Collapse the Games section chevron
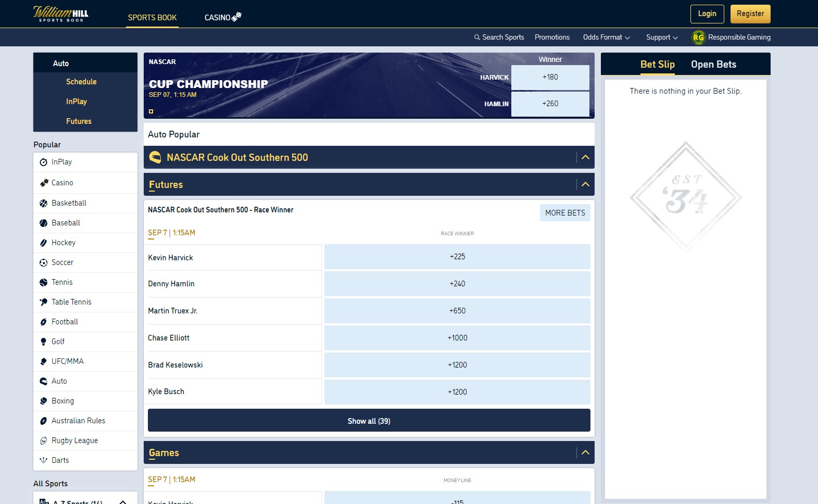818x504 pixels. (585, 452)
